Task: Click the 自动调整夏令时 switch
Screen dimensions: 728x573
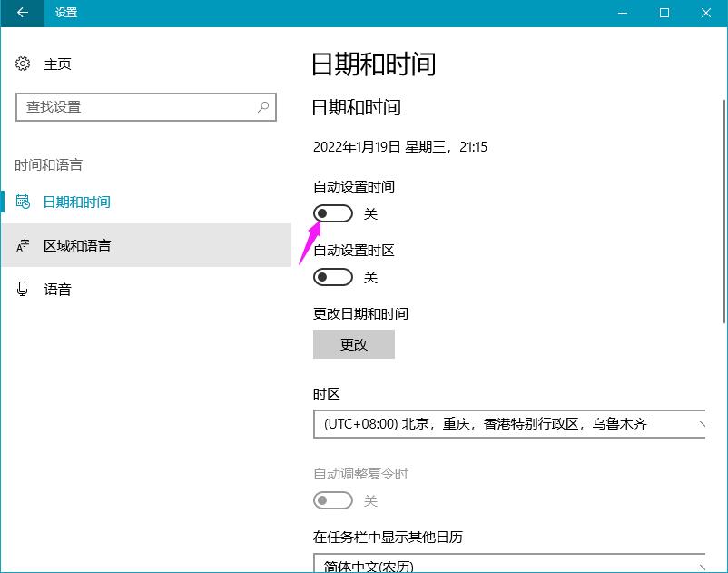Action: pos(332,500)
